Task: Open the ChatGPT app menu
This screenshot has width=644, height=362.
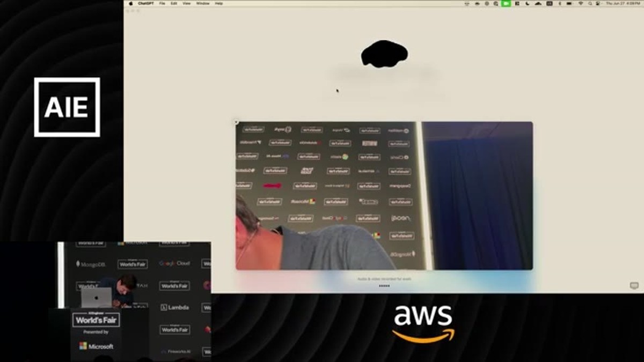Action: point(146,3)
